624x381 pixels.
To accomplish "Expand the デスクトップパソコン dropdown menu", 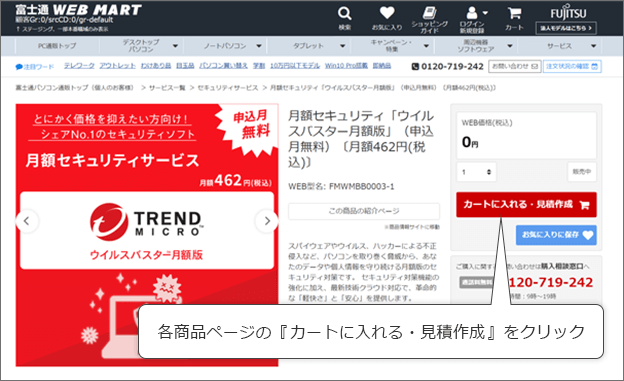I will tap(175, 46).
